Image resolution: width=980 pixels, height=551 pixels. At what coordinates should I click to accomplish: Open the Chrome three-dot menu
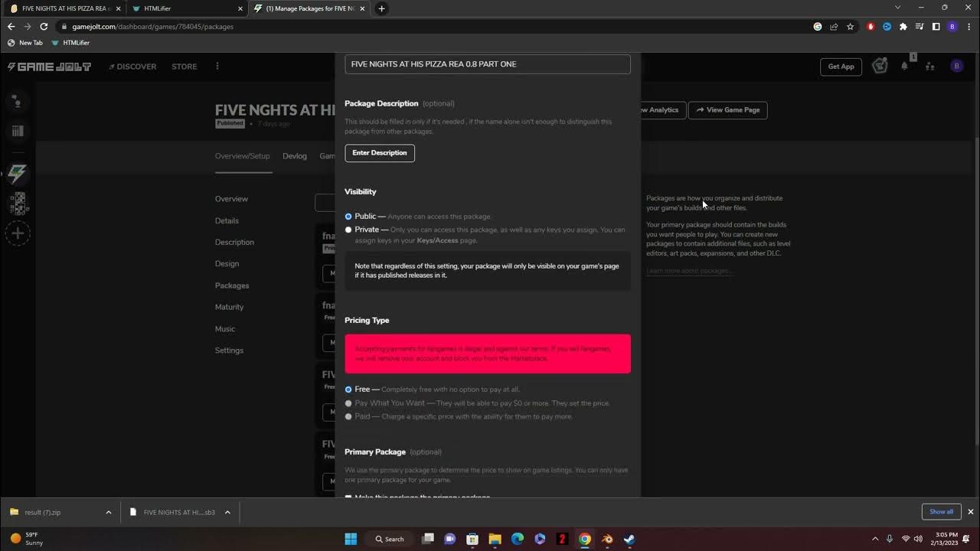(x=969, y=26)
